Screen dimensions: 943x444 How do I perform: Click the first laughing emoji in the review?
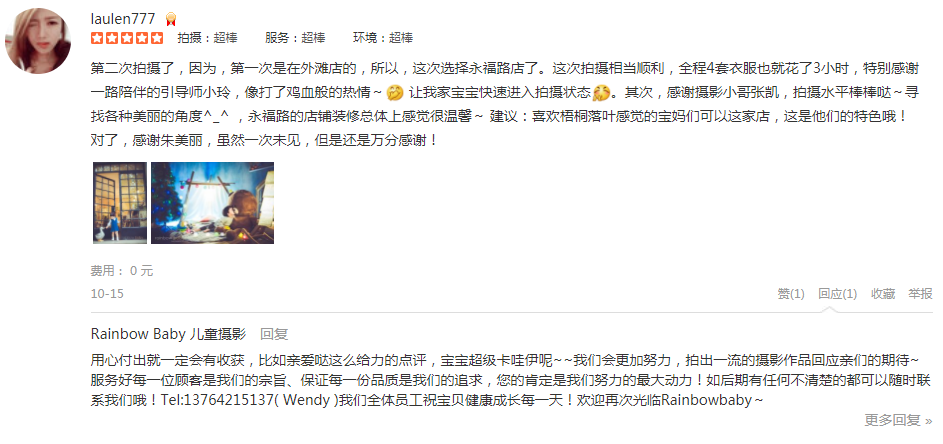(394, 93)
